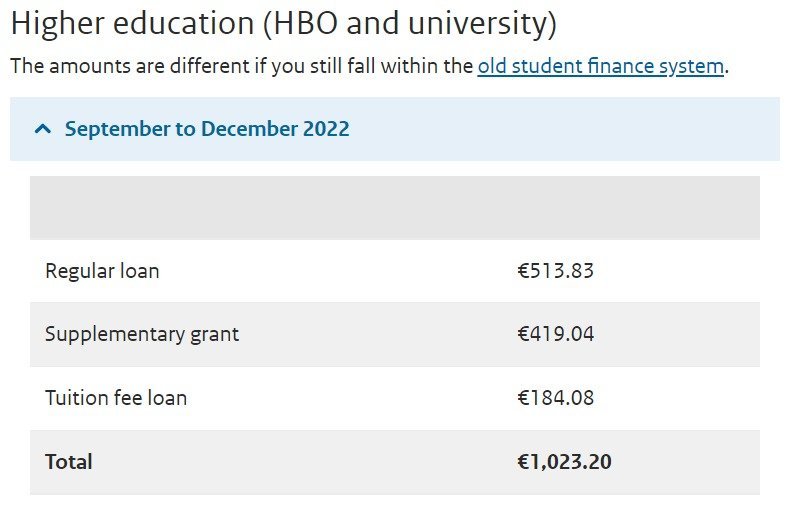Click the 'Regular loan' row label
The image size is (786, 515).
(102, 270)
